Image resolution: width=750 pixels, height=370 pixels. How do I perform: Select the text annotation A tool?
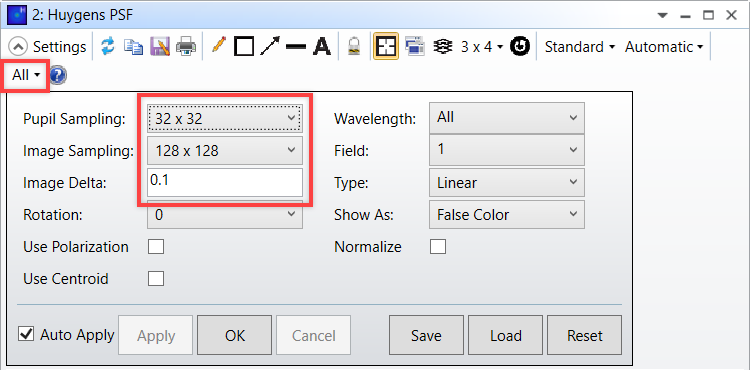click(x=322, y=47)
